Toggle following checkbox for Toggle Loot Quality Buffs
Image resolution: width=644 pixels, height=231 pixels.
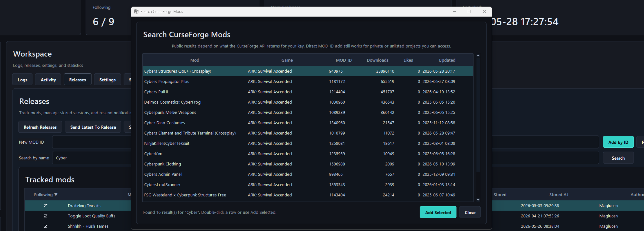[46, 216]
